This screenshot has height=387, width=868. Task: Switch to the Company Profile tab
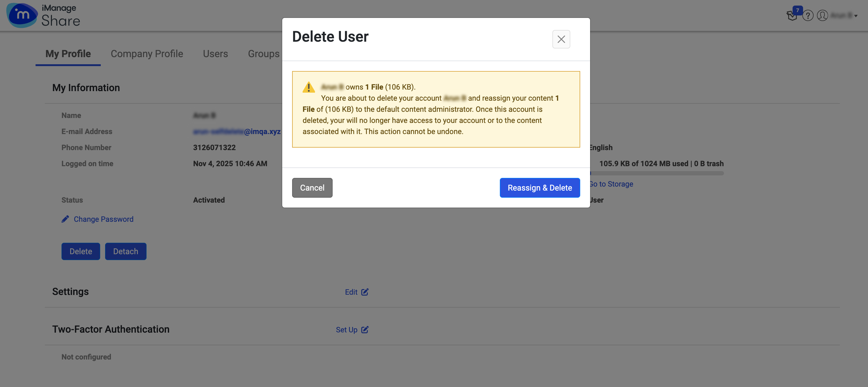[x=147, y=54]
